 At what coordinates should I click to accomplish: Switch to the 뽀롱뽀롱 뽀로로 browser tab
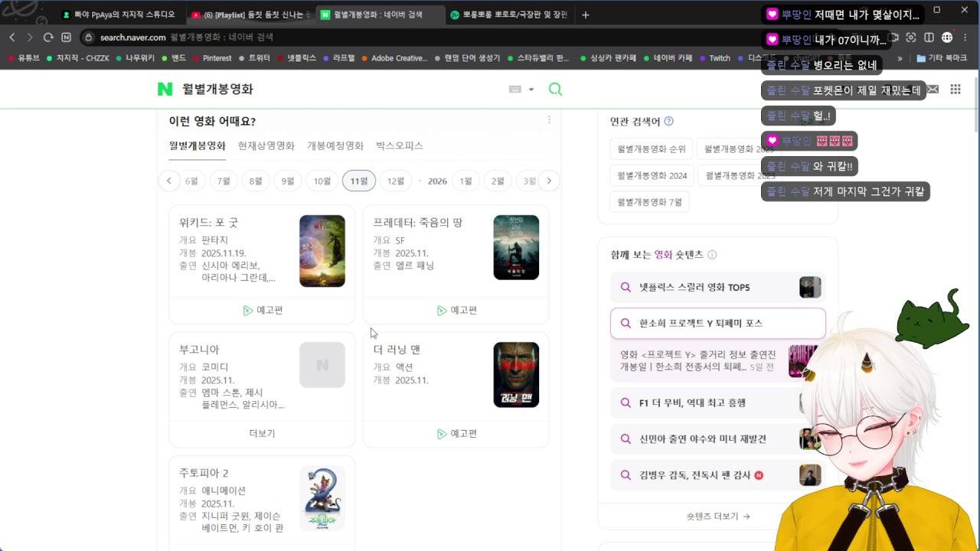[508, 15]
